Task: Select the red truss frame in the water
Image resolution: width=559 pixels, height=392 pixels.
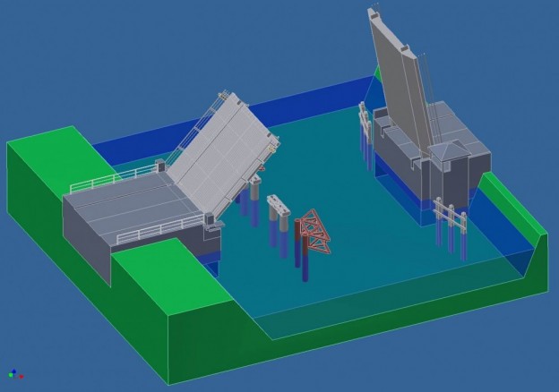Action: (315, 231)
